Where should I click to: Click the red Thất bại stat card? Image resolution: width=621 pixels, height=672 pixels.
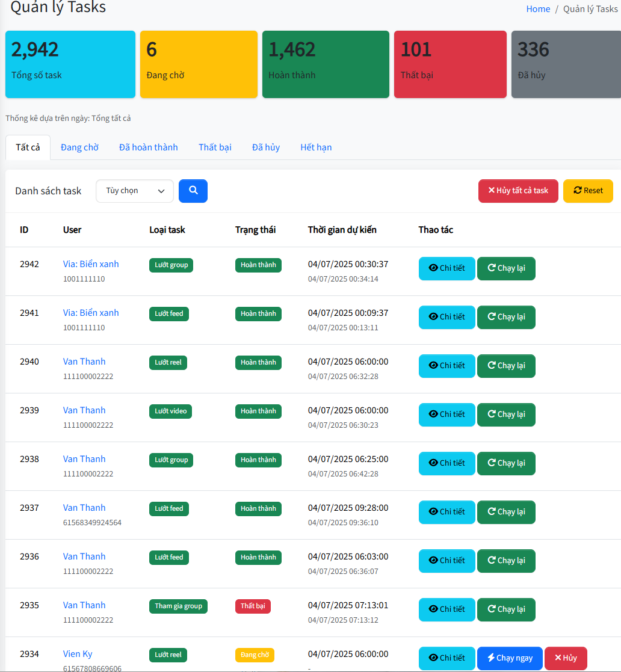tap(450, 64)
